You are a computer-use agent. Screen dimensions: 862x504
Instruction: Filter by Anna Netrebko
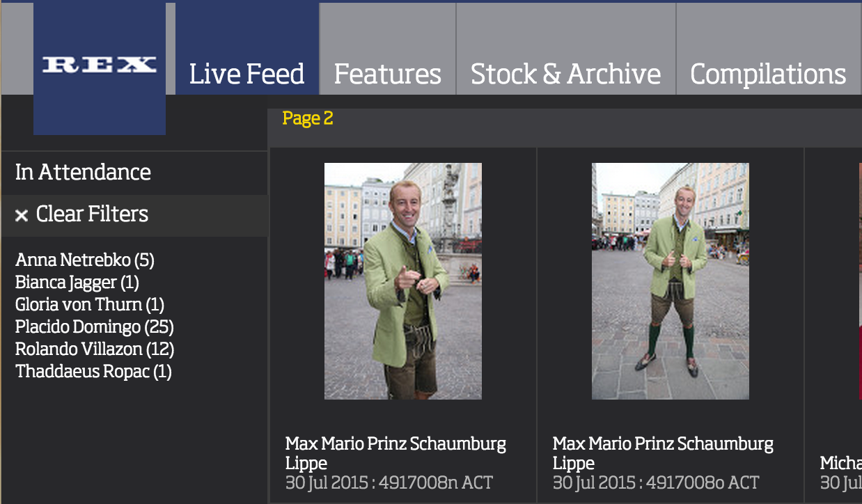click(x=84, y=260)
